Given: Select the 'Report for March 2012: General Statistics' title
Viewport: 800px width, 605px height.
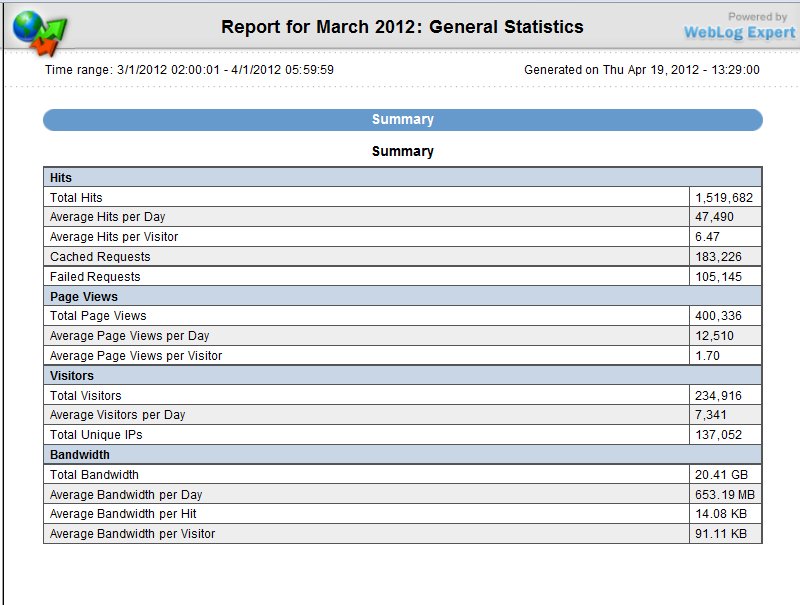Looking at the screenshot, I should point(402,27).
